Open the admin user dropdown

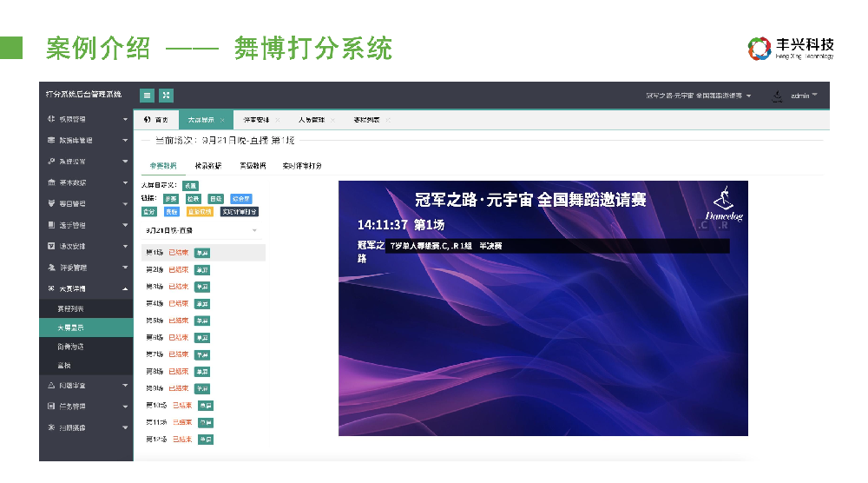(804, 96)
